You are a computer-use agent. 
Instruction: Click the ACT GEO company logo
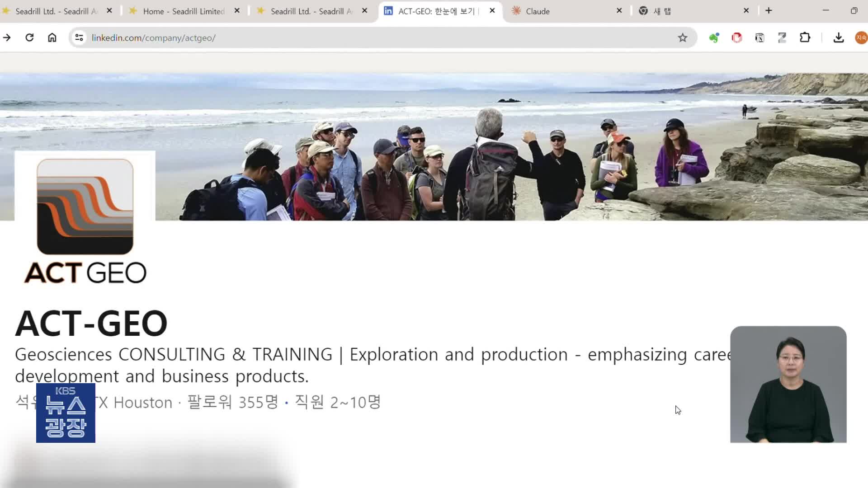pos(85,221)
